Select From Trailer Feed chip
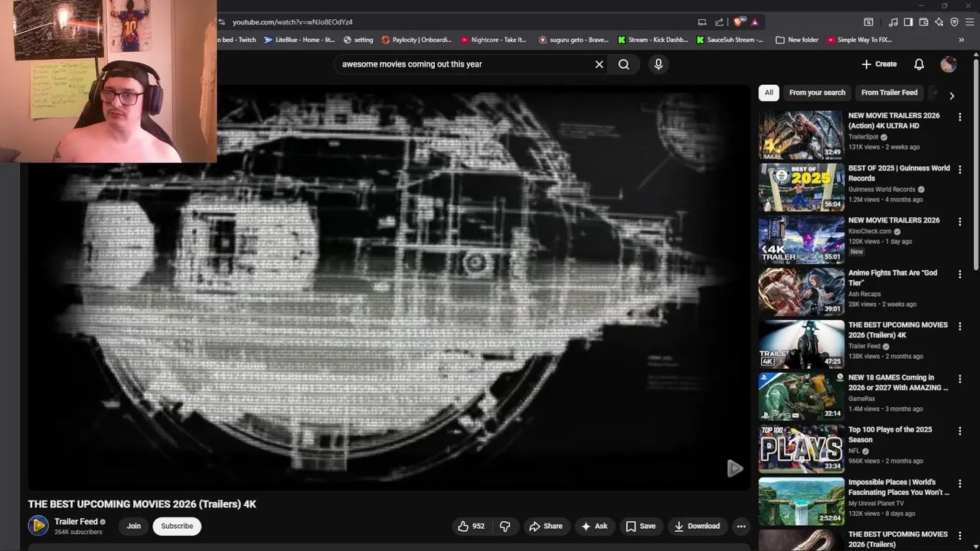 click(x=889, y=93)
